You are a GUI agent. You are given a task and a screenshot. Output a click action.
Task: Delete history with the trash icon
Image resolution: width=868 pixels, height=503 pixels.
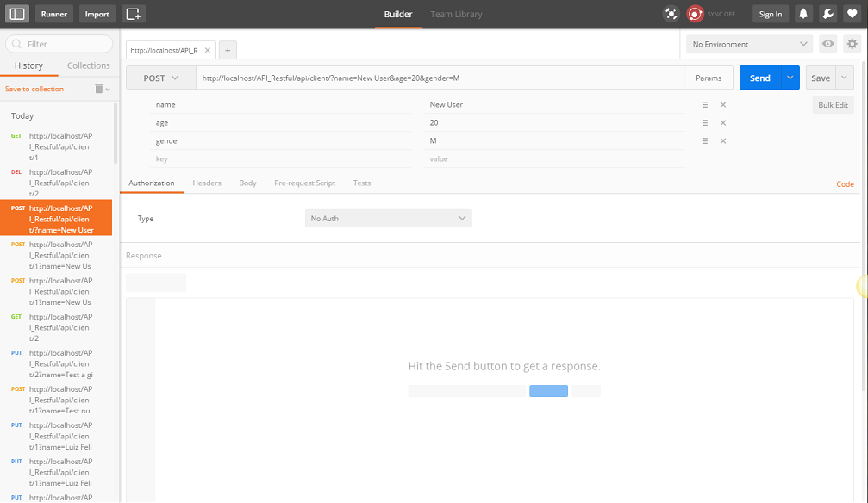(x=98, y=89)
